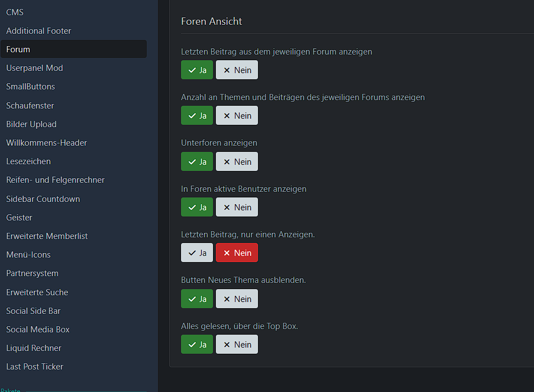Set 'Alles gelesen, über die Top Box' to Nein
534x392 pixels.
pyautogui.click(x=237, y=345)
